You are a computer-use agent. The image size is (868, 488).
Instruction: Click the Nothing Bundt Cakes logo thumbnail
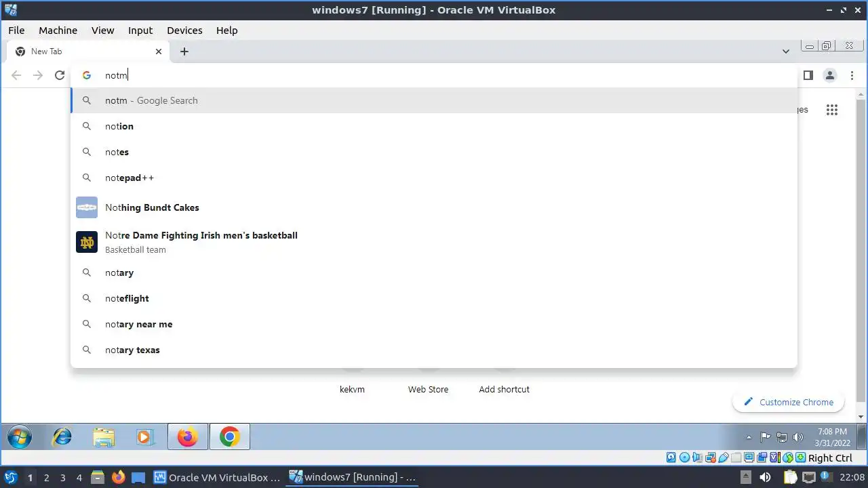tap(87, 207)
